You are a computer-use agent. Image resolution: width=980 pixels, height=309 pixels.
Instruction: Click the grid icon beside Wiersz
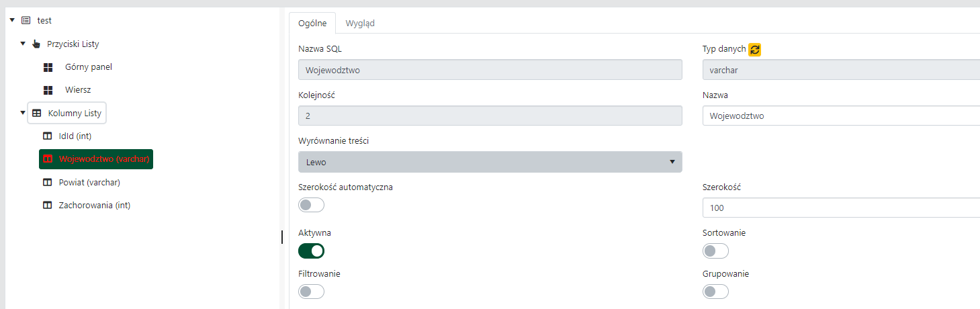tap(48, 90)
